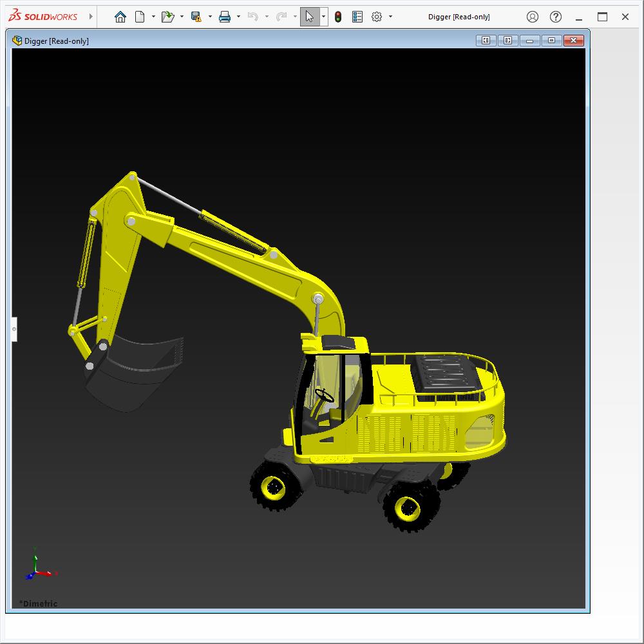Screen dimensions: 644x644
Task: Expand the collapsed left panel handle
Action: [x=14, y=329]
